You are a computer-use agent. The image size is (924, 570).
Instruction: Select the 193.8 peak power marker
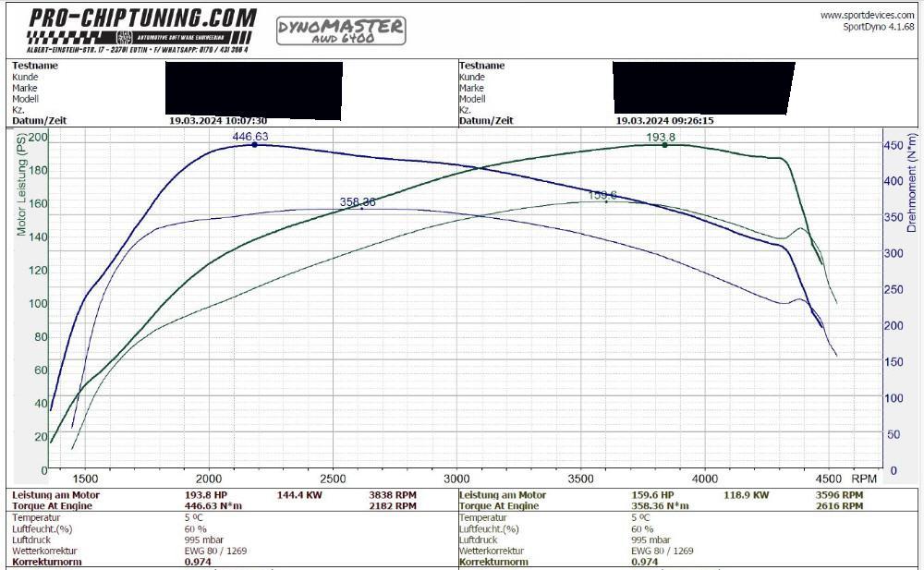point(664,144)
